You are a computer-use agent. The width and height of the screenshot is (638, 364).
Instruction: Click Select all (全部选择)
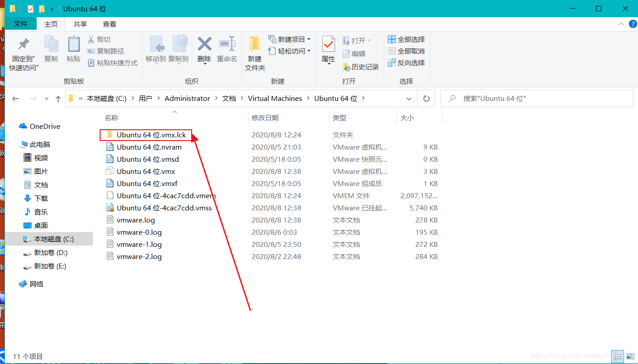[406, 40]
